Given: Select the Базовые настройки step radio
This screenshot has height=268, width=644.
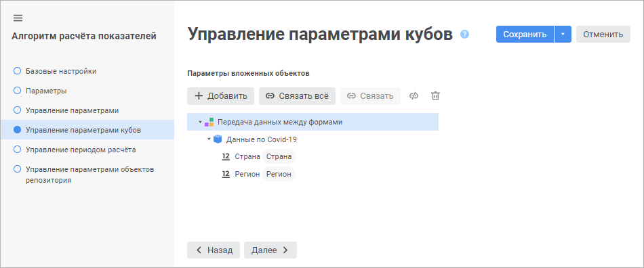Looking at the screenshot, I should (17, 71).
